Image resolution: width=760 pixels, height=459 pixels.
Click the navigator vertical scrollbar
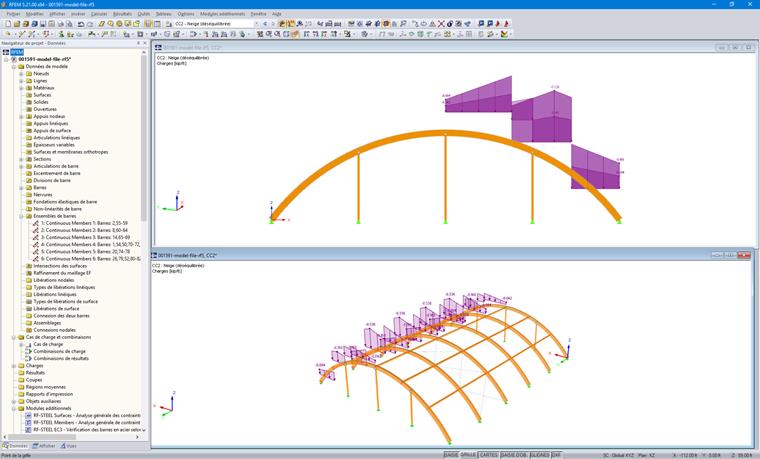tap(144, 138)
